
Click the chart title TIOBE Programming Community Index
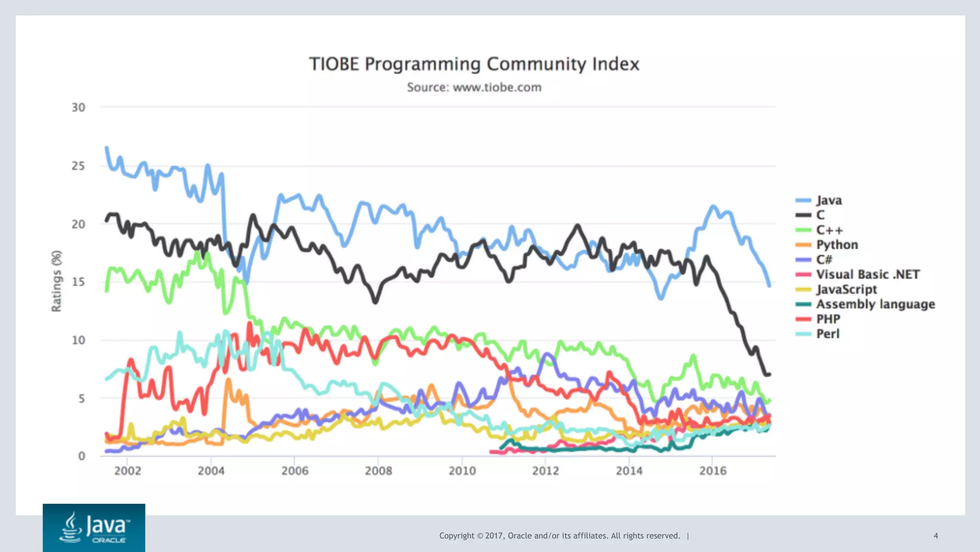(x=474, y=64)
